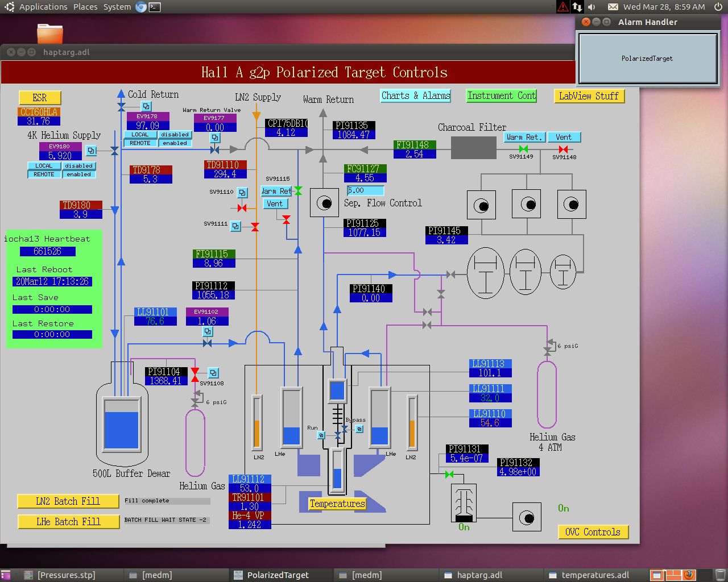Click Warm Ret button beside SV91115
Screen dimensions: 728x582
tap(277, 191)
